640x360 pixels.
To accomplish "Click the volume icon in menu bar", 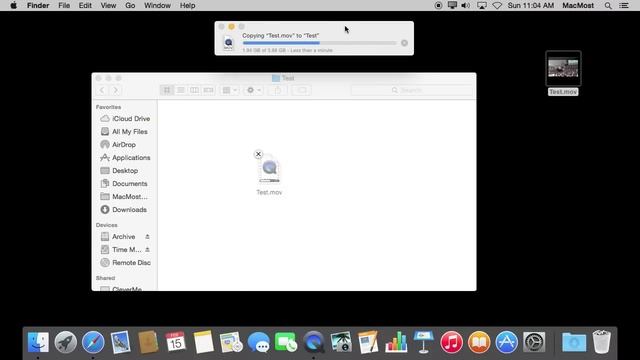I will point(466,6).
